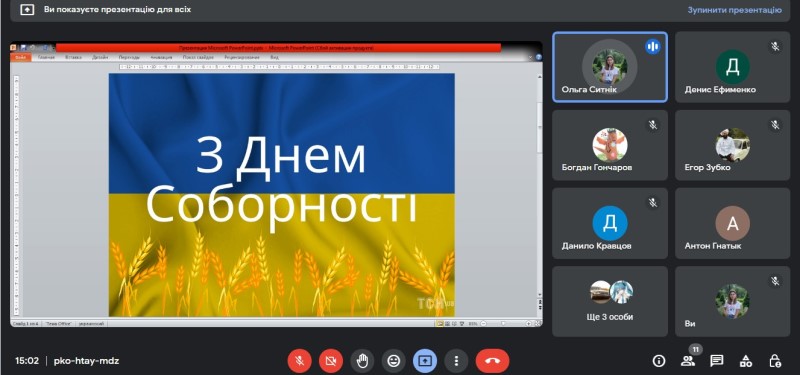Open Дизайн tab in PowerPoint ribbon
The image size is (800, 375).
100,57
